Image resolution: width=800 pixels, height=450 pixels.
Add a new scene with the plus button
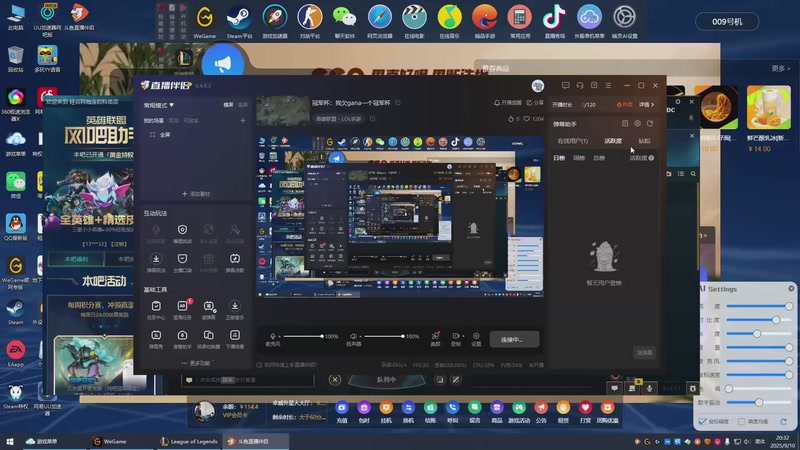tap(243, 120)
